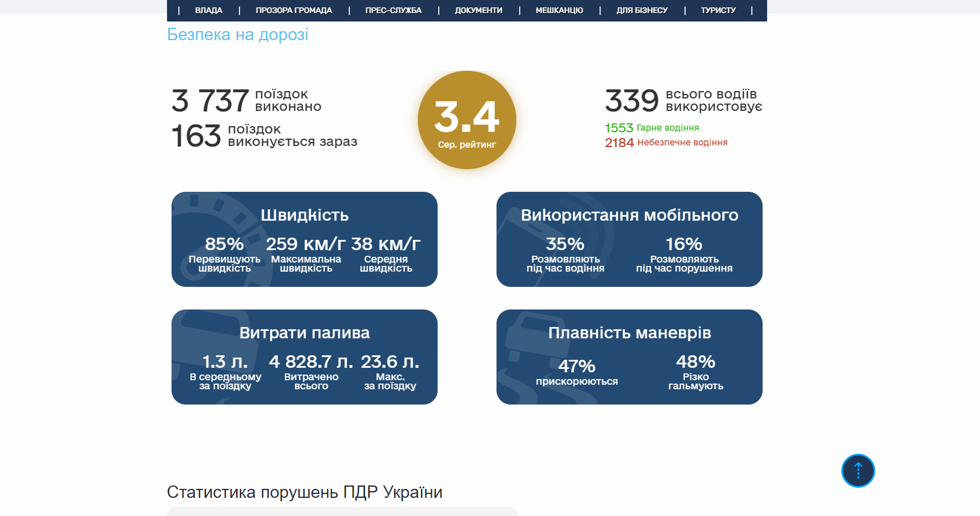Open the МЕШКАНЦЮ menu item

pyautogui.click(x=559, y=10)
